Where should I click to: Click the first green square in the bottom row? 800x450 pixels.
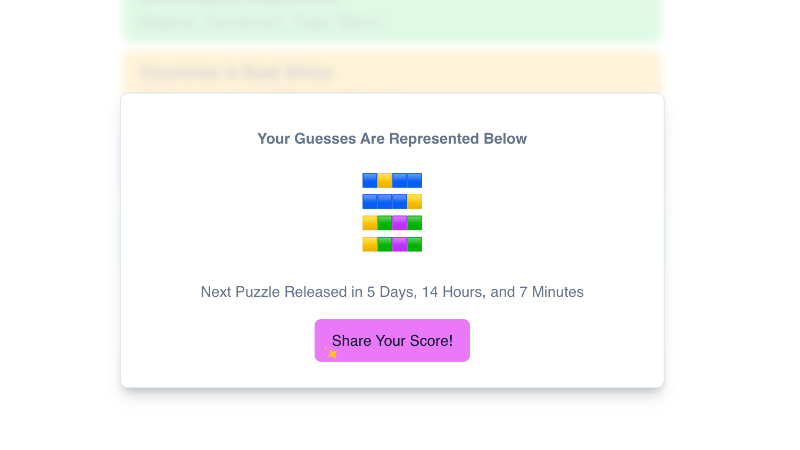coord(385,244)
